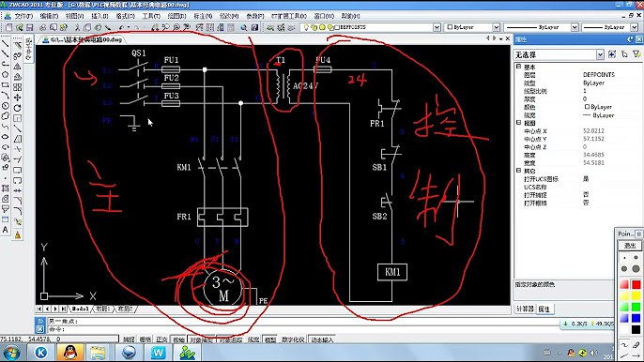This screenshot has width=644, height=362.
Task: Collapse the 其它 properties section
Action: tap(518, 171)
